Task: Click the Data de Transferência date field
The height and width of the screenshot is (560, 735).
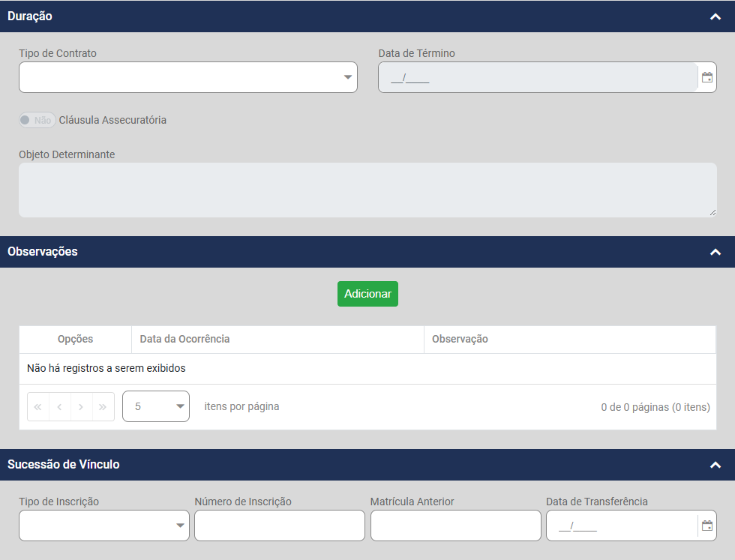Action: coord(622,526)
